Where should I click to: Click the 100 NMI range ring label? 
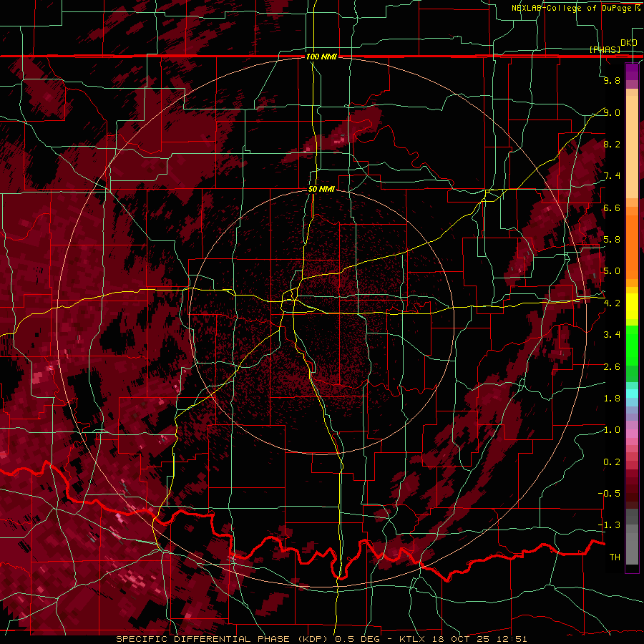tap(321, 57)
